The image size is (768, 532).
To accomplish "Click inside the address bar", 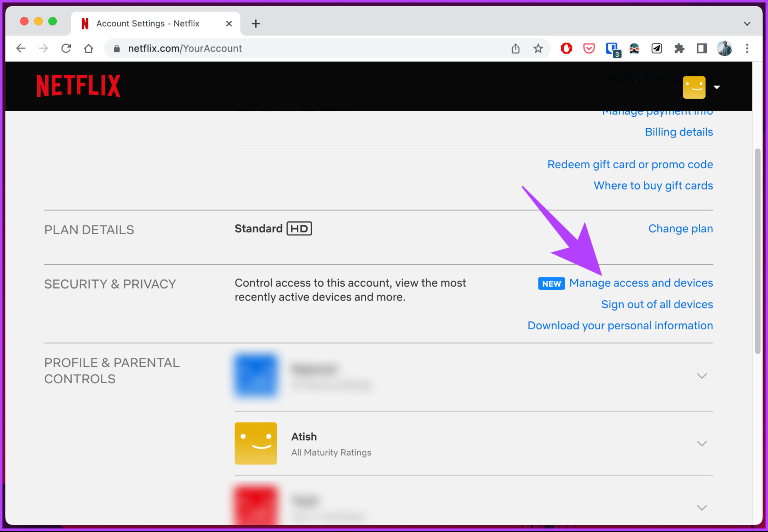I will coord(280,48).
